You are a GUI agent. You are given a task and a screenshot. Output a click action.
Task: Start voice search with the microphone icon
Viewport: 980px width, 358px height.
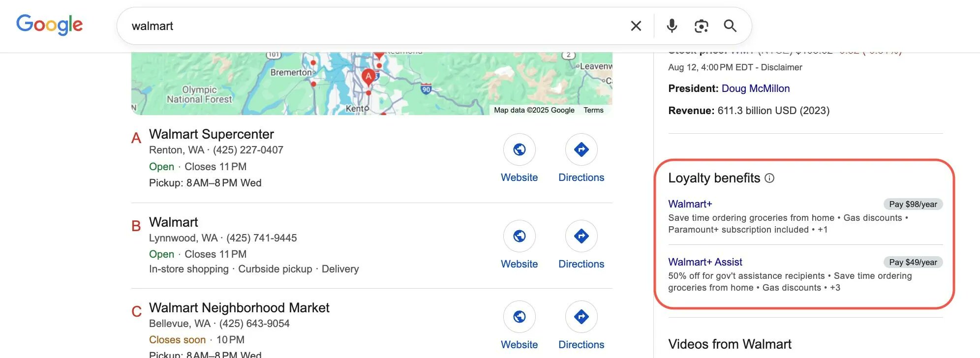(671, 26)
